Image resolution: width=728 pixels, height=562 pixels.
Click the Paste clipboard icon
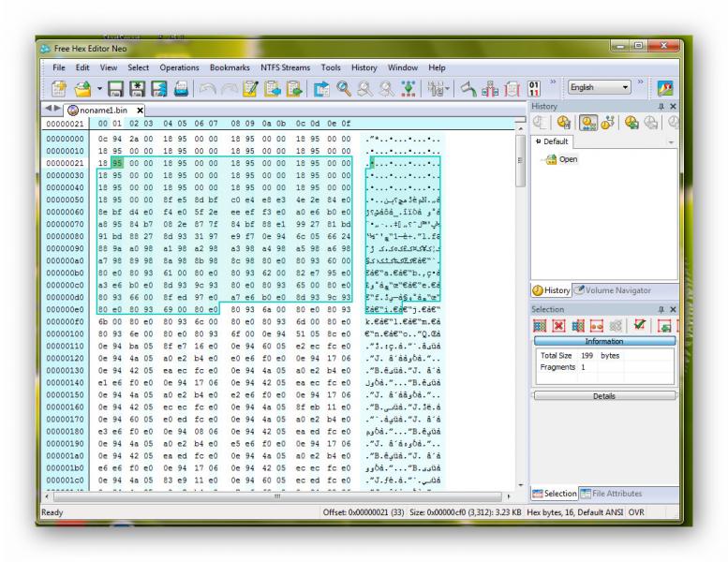294,88
